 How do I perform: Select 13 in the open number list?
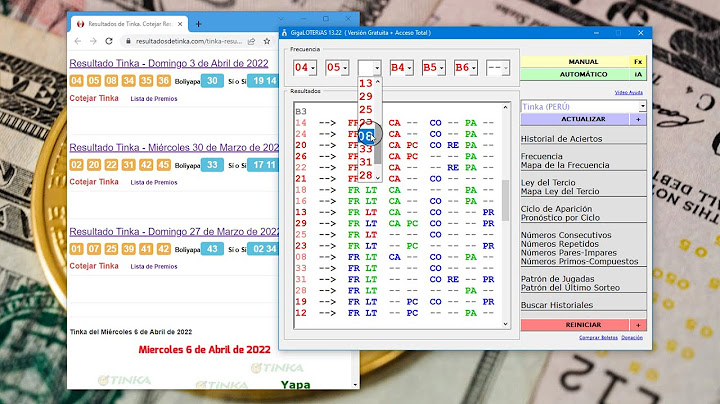[366, 83]
